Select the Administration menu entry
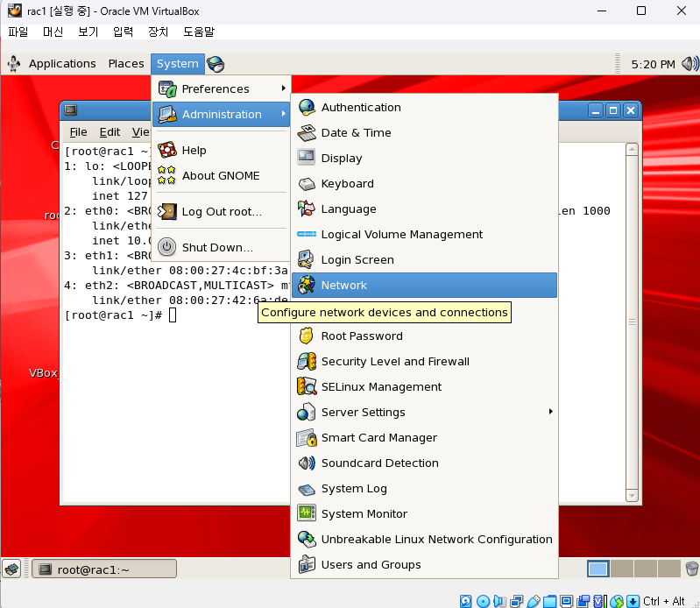700x608 pixels. point(222,114)
